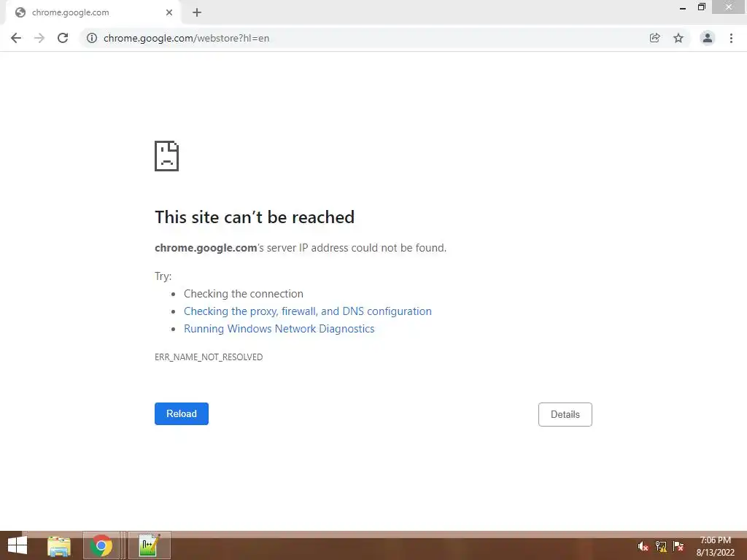Click the Details button
This screenshot has height=560, width=747.
pyautogui.click(x=565, y=414)
